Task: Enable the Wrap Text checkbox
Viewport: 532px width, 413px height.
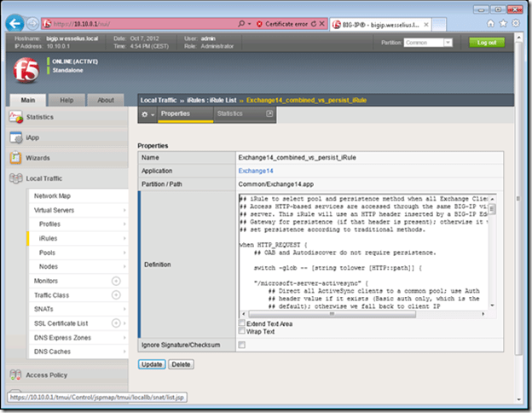Action: pos(242,332)
